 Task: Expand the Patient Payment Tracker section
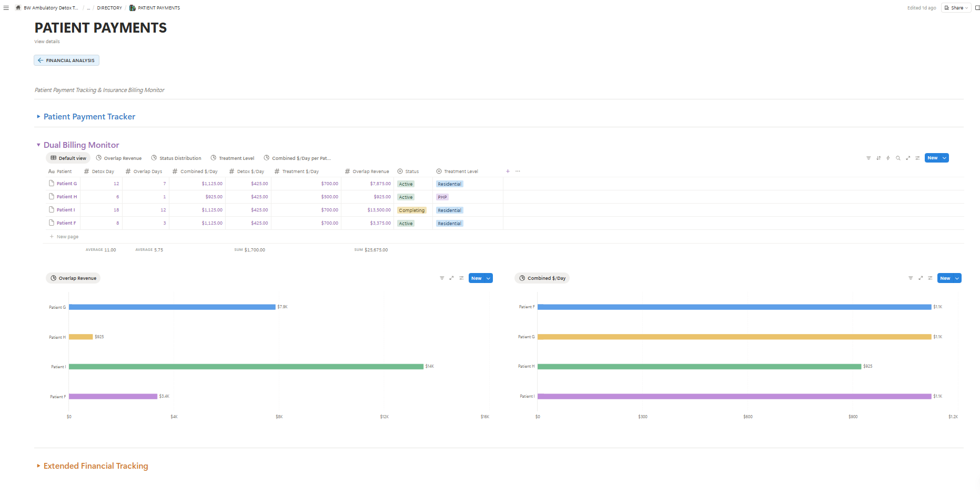(38, 117)
